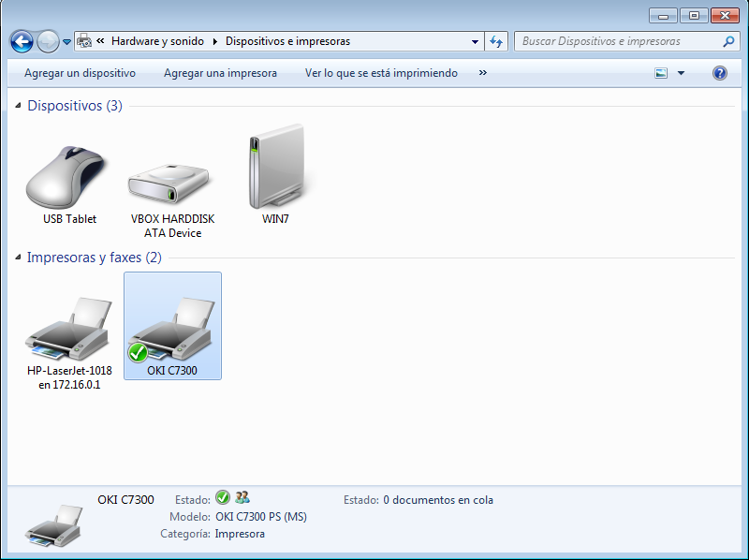The height and width of the screenshot is (560, 749).
Task: Click the green status check in details pane
Action: (x=223, y=497)
